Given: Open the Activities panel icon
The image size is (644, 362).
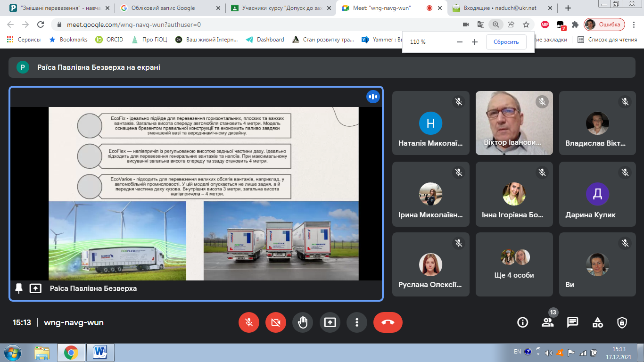Looking at the screenshot, I should pos(597,322).
